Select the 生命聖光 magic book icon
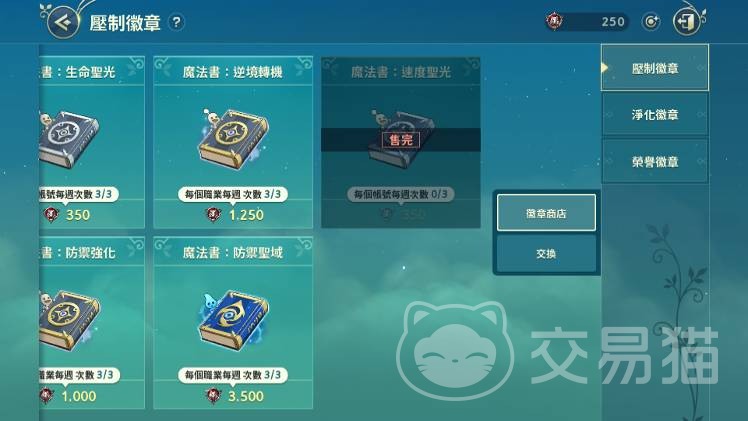748x421 pixels. point(67,138)
